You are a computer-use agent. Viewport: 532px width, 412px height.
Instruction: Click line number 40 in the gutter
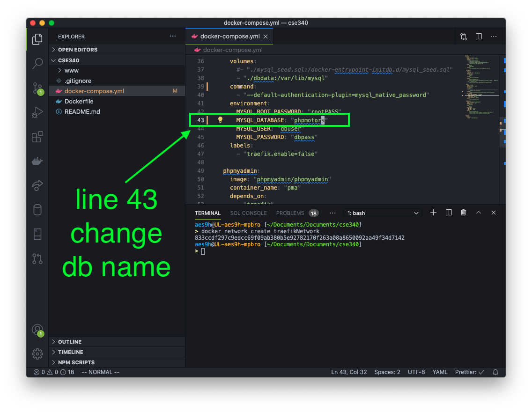click(x=200, y=95)
